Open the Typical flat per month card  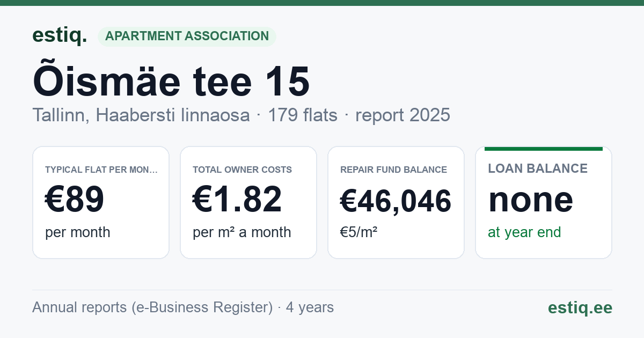coord(101,202)
